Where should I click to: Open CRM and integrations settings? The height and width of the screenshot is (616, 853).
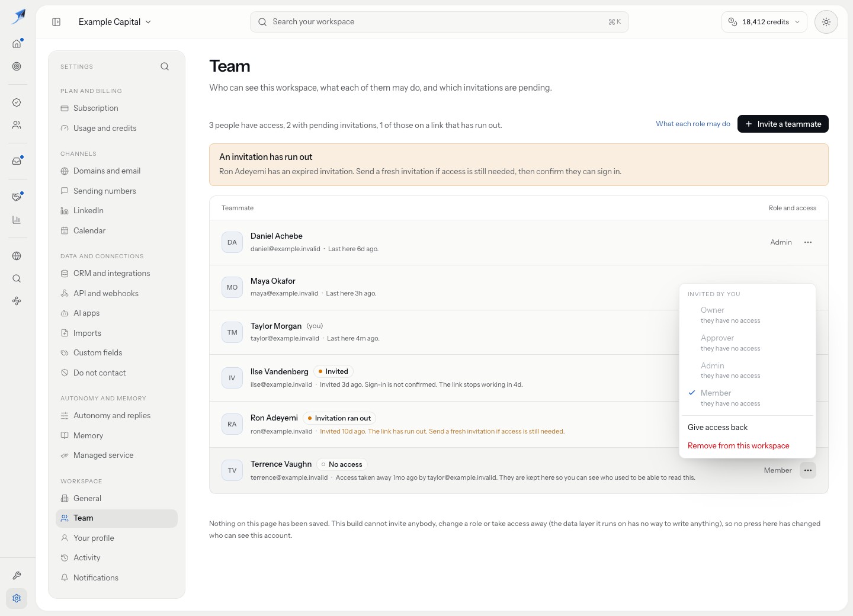(x=117, y=273)
